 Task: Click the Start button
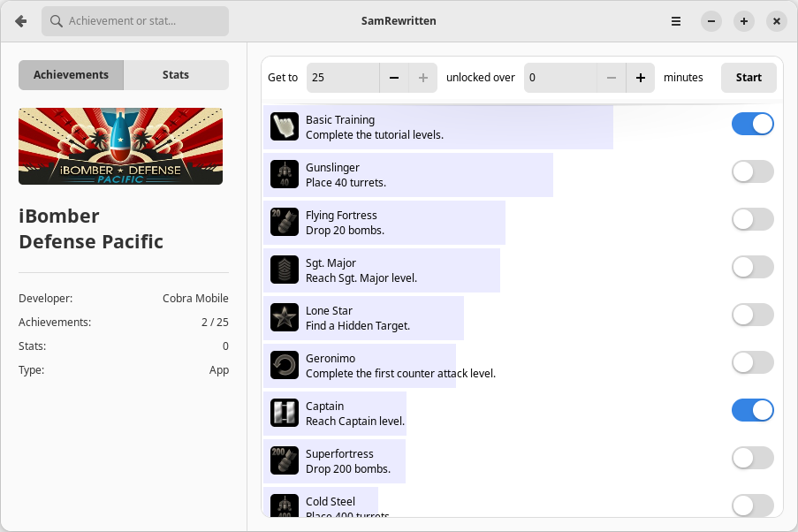749,78
